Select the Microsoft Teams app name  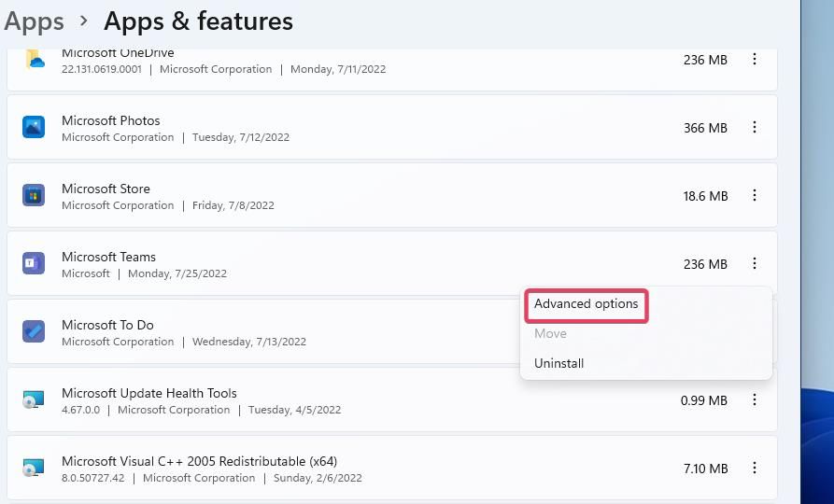point(108,257)
